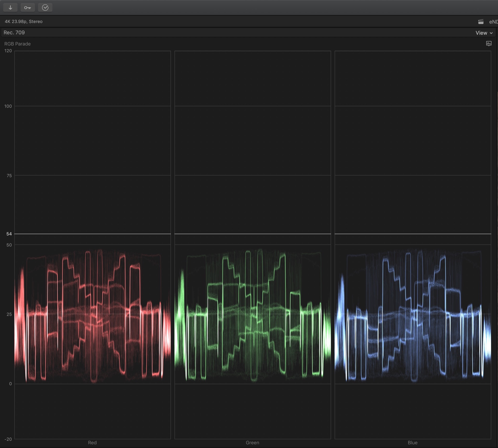Click the RGB Parade scope title
Viewport: 498px width, 448px height.
pos(17,44)
